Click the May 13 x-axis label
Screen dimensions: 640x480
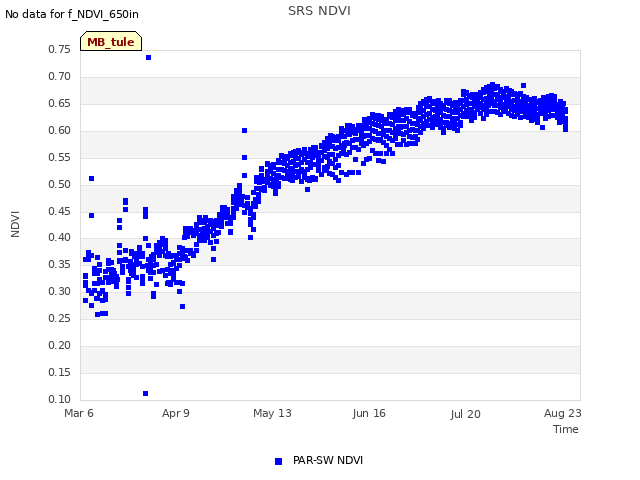pyautogui.click(x=272, y=413)
